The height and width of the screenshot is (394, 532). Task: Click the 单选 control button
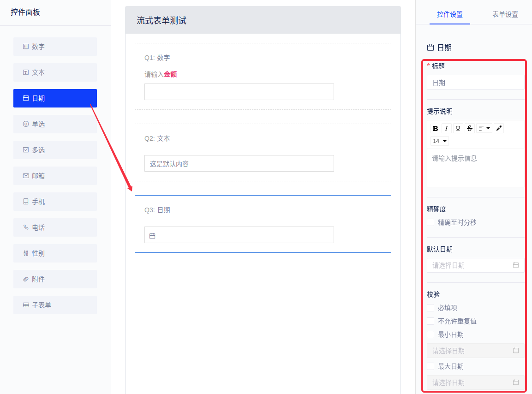tap(55, 124)
